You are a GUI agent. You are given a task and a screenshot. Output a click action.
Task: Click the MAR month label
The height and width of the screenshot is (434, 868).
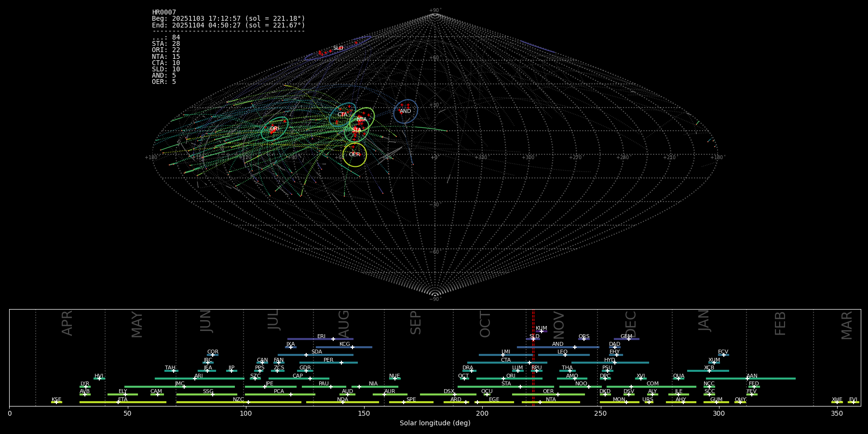coord(847,325)
